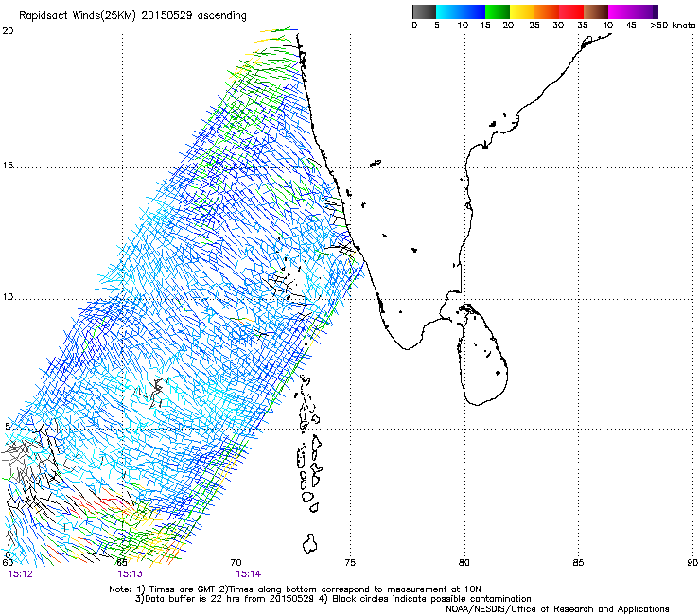Click the longitude label '85' on bottom axis
Image resolution: width=700 pixels, height=615 pixels.
pyautogui.click(x=578, y=563)
